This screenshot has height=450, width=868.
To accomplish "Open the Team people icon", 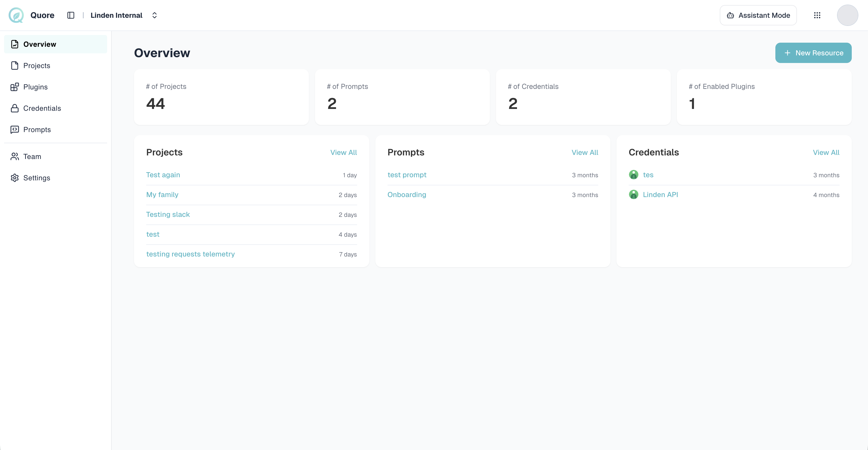I will pyautogui.click(x=14, y=156).
